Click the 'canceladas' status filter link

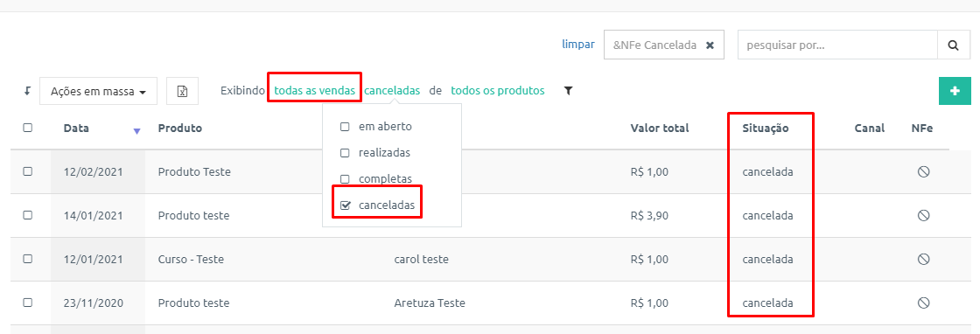click(392, 91)
